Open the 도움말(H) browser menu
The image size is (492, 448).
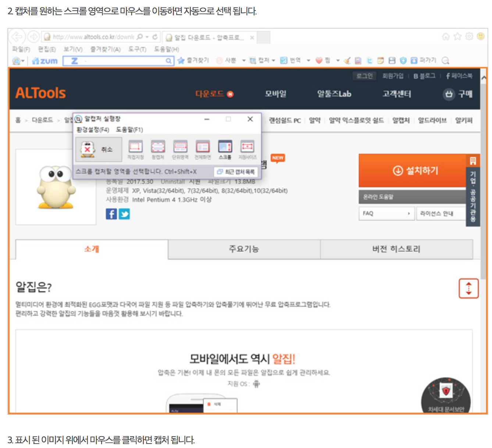pyautogui.click(x=167, y=49)
